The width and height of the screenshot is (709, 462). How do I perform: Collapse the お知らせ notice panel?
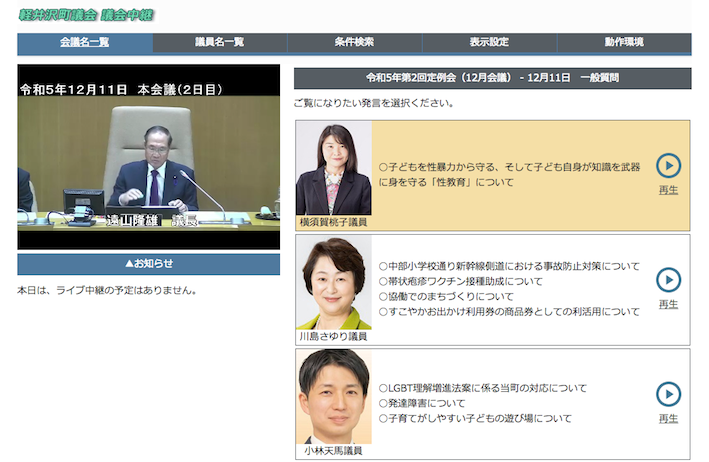(148, 264)
